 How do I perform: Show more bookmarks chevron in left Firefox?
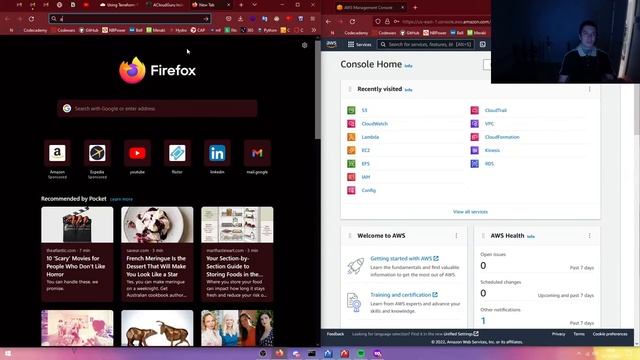tap(313, 30)
